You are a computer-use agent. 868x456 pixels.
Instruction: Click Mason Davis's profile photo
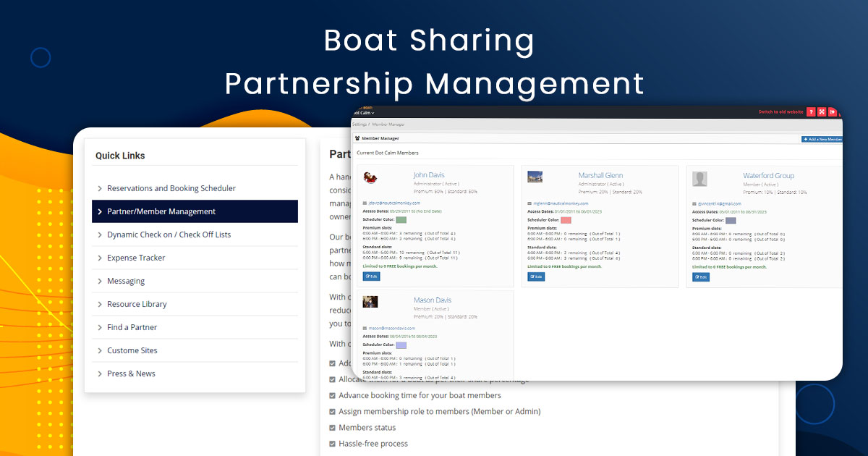[x=370, y=303]
